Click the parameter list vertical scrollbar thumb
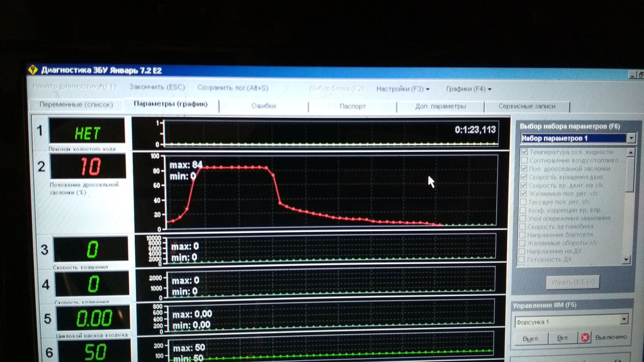Image resolution: width=644 pixels, height=362 pixels. tap(630, 174)
